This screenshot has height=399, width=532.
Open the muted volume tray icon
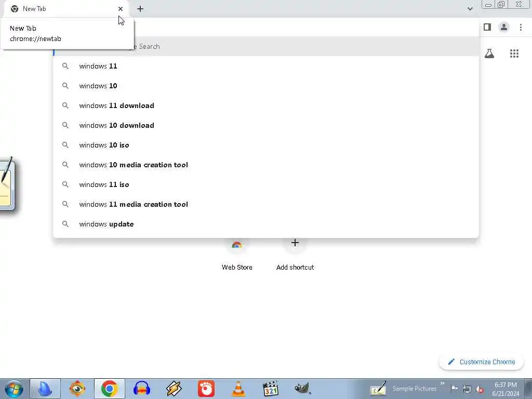coord(480,389)
